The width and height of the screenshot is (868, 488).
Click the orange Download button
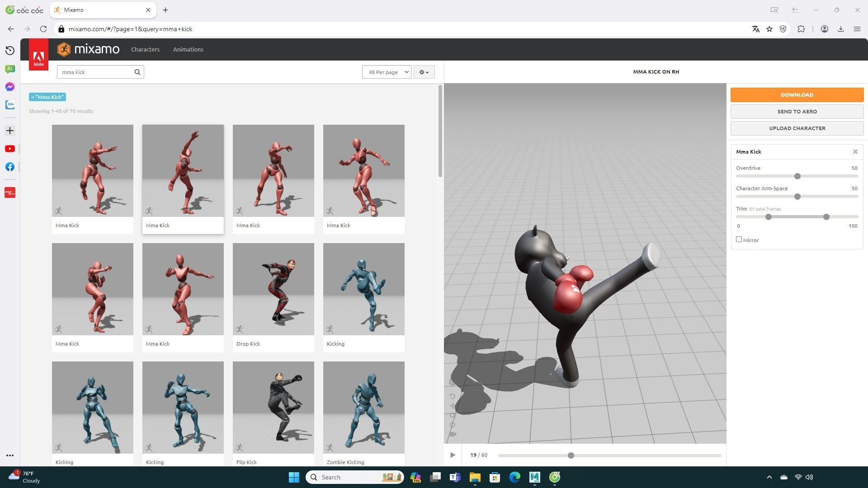tap(797, 95)
